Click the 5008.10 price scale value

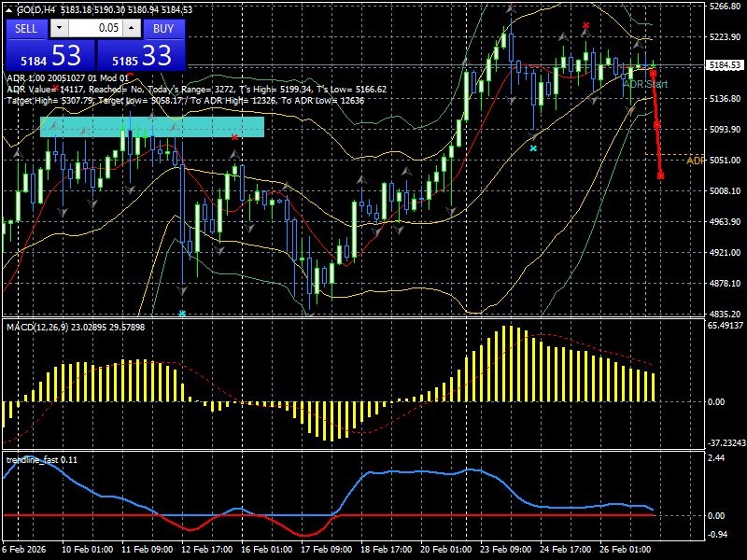[726, 191]
